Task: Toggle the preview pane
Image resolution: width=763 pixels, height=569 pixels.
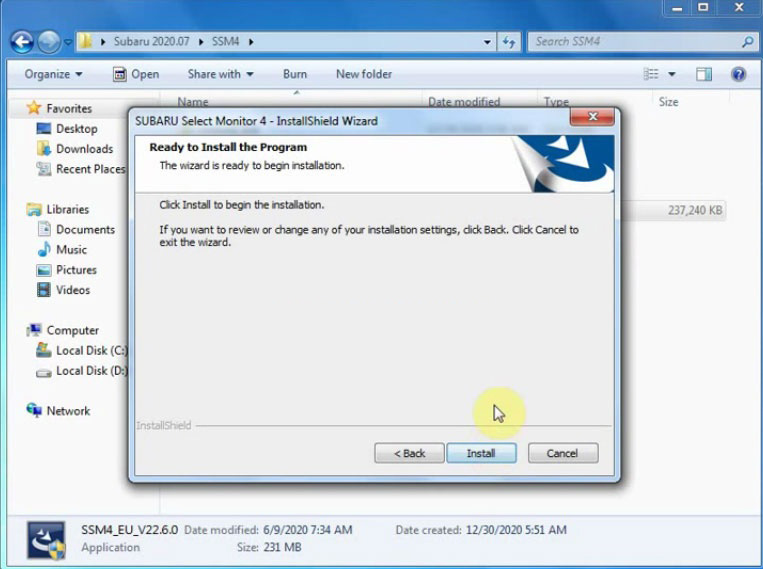Action: pyautogui.click(x=704, y=74)
